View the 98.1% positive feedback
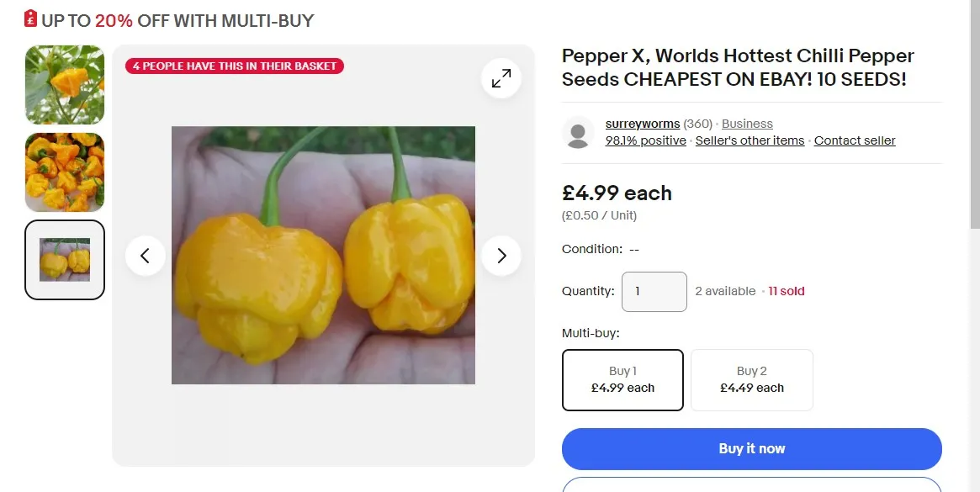Screen dimensions: 980x492 [x=645, y=140]
